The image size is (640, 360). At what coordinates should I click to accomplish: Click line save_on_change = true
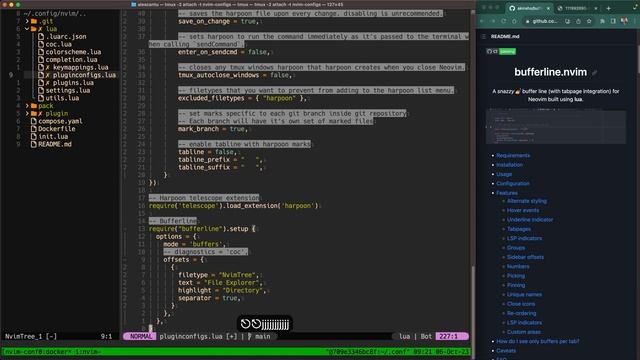click(x=217, y=21)
